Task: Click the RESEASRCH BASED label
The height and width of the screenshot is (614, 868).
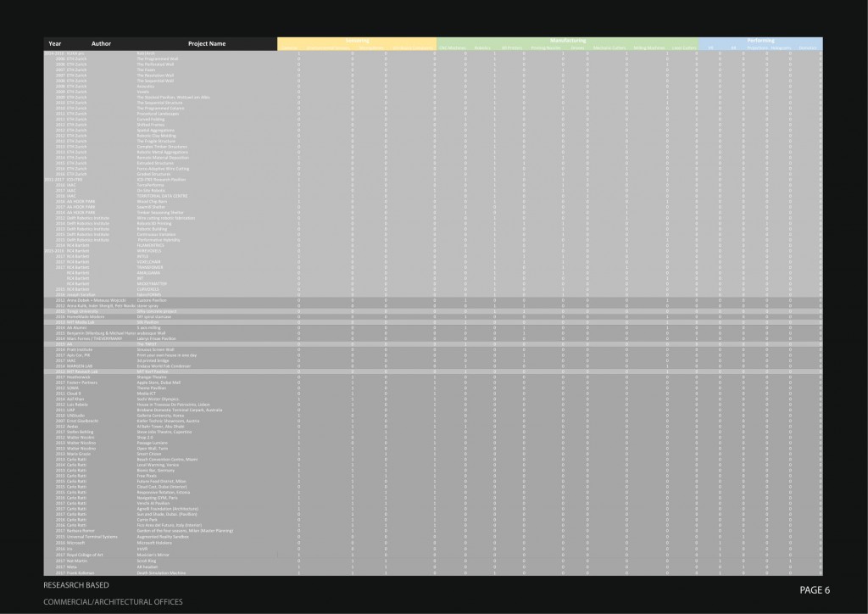Action: (77, 586)
